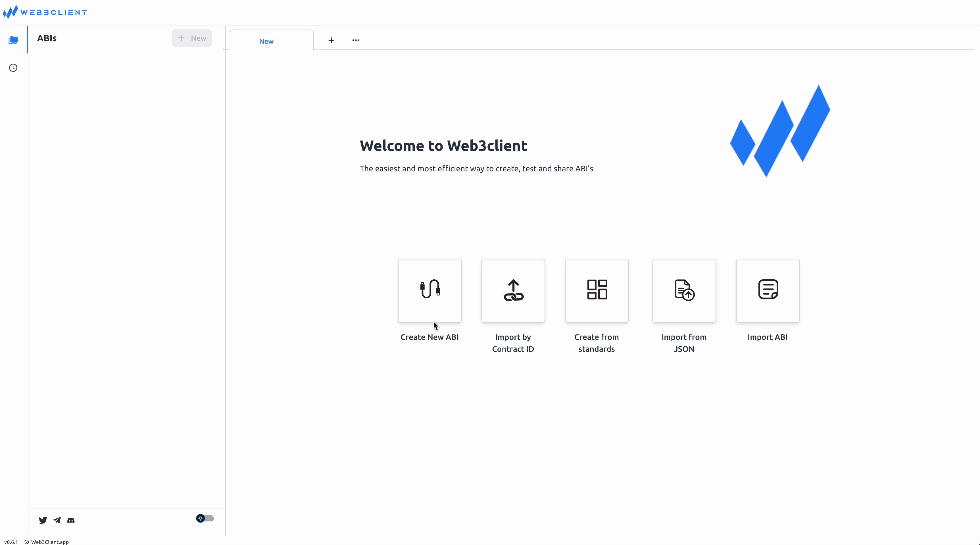Viewport: 980px width, 545px height.
Task: Open the Twitter link icon
Action: pyautogui.click(x=43, y=520)
